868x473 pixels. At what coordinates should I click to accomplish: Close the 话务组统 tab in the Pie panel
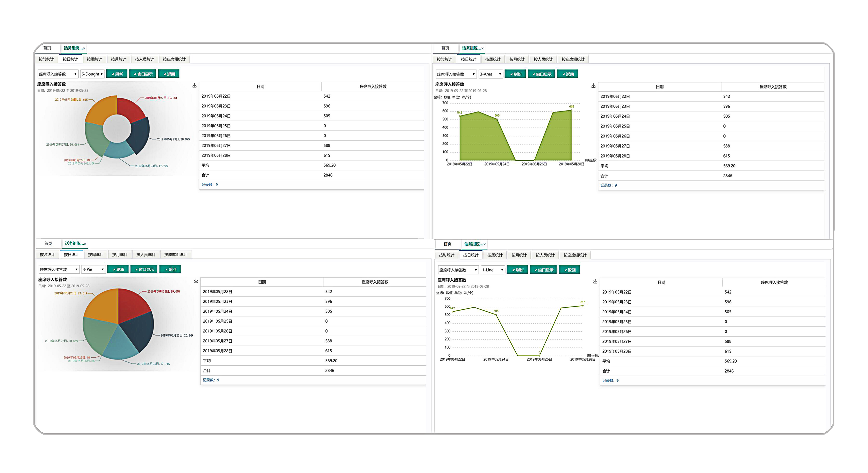coord(85,244)
